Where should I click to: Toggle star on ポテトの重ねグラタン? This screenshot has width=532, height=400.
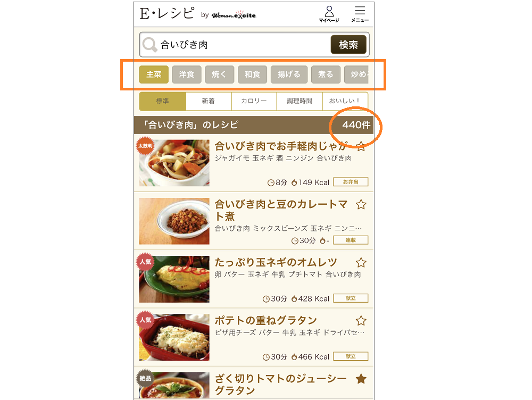(361, 321)
